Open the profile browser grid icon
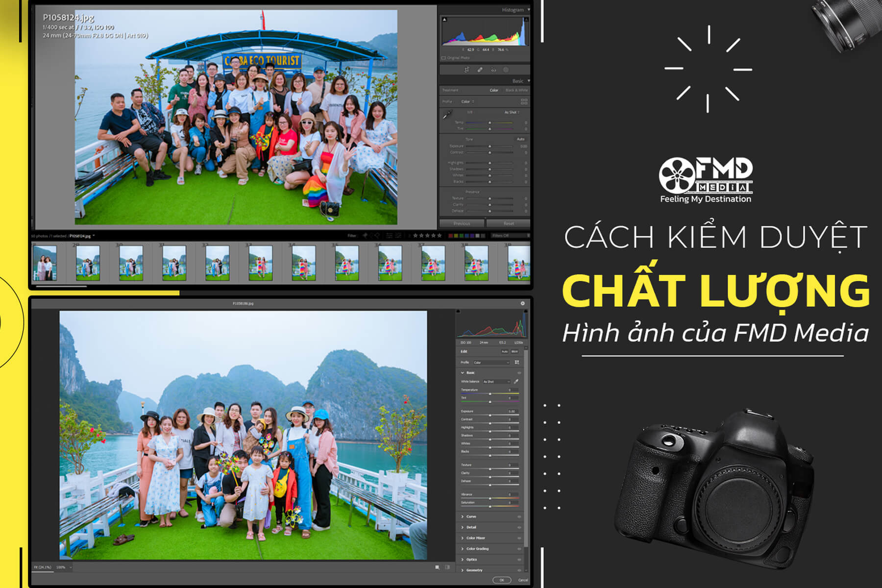 click(x=517, y=362)
